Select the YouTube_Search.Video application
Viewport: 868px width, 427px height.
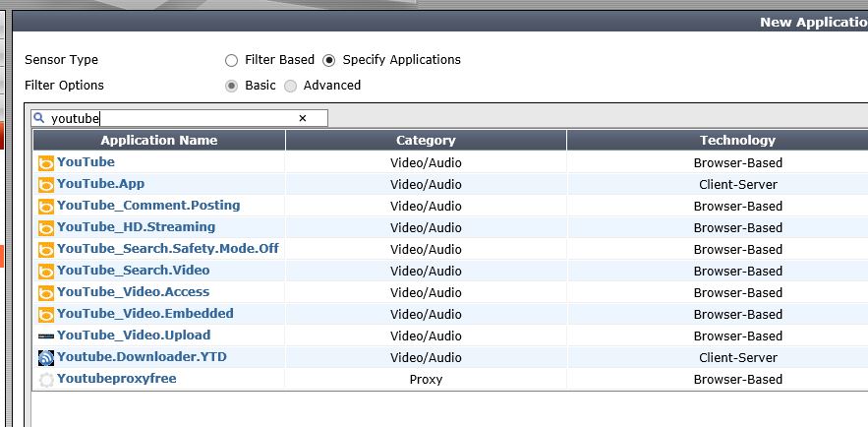click(x=134, y=271)
